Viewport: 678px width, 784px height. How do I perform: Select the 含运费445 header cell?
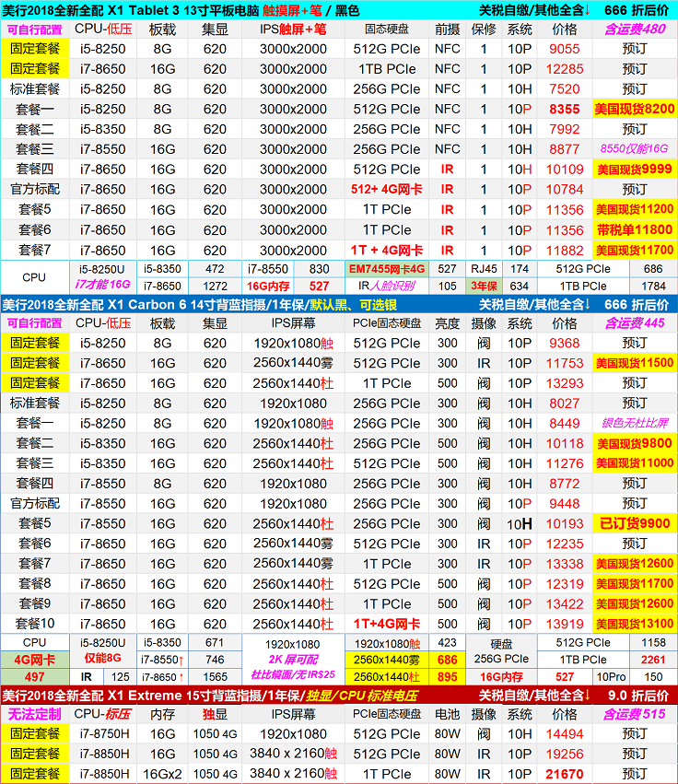tap(635, 323)
